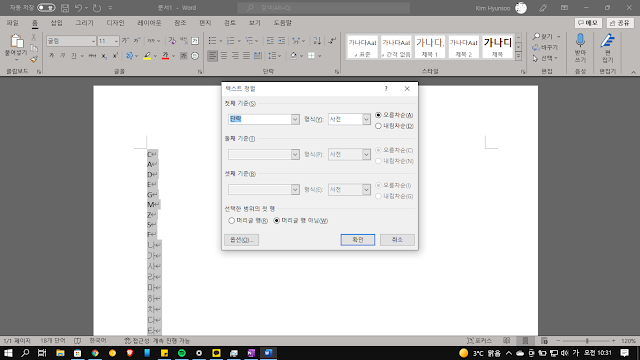Open the first key sort-by dropdown
640x360 pixels.
[295, 119]
